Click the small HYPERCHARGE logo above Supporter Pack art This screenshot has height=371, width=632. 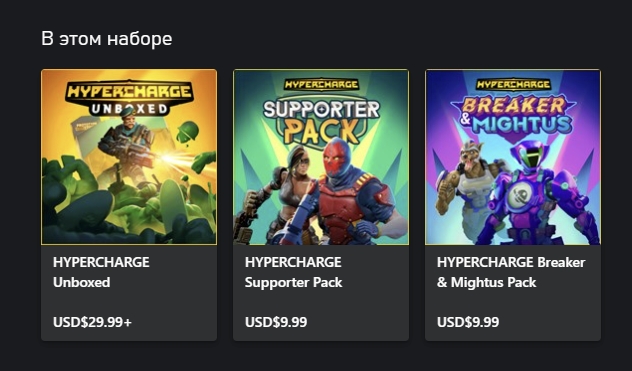click(x=321, y=85)
